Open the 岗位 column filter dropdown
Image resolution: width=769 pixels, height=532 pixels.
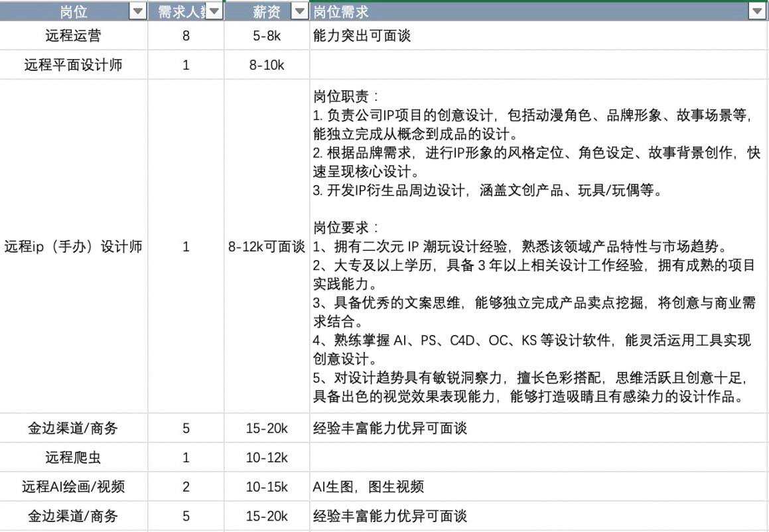(x=138, y=11)
